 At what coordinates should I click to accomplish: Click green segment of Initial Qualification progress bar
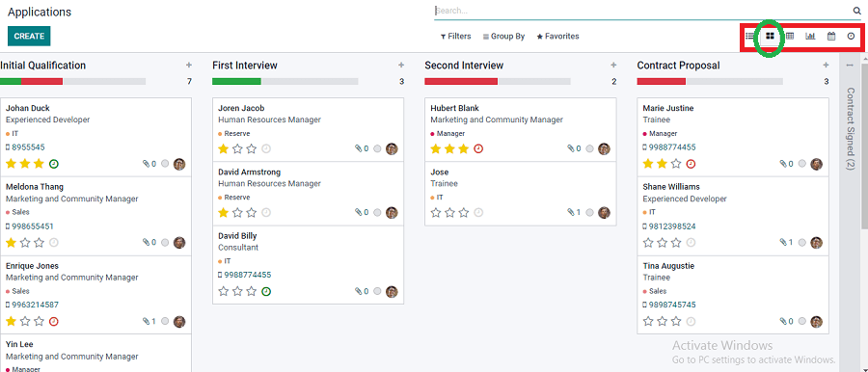(x=11, y=81)
